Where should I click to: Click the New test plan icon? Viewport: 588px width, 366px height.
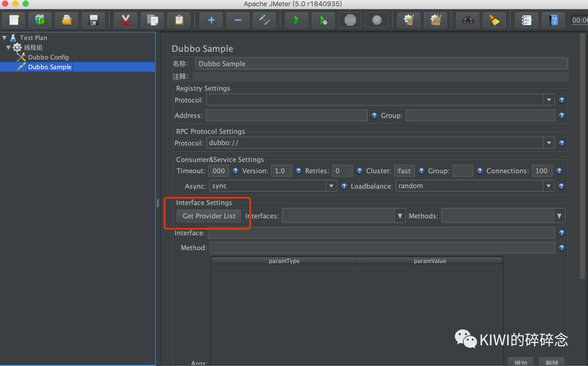14,20
